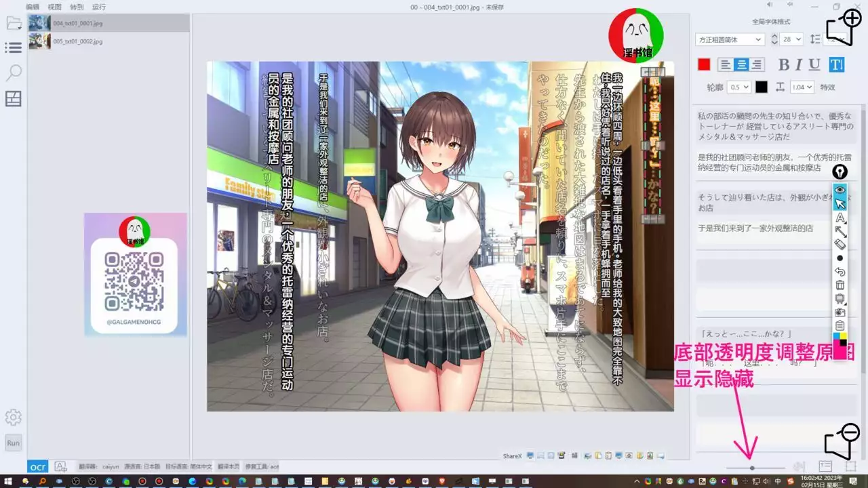The image size is (868, 488).
Task: Click the trash can delete icon
Action: pyautogui.click(x=840, y=285)
